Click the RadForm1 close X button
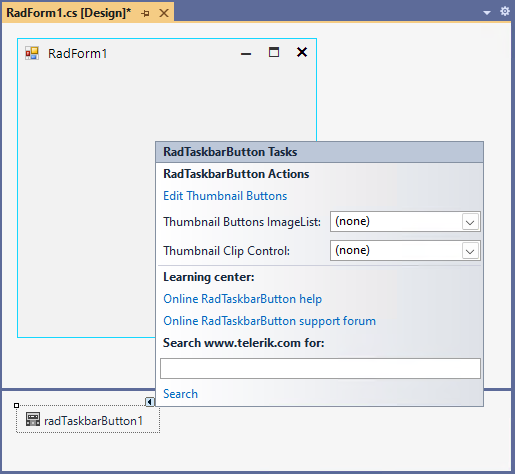Image resolution: width=515 pixels, height=474 pixels. click(x=302, y=52)
